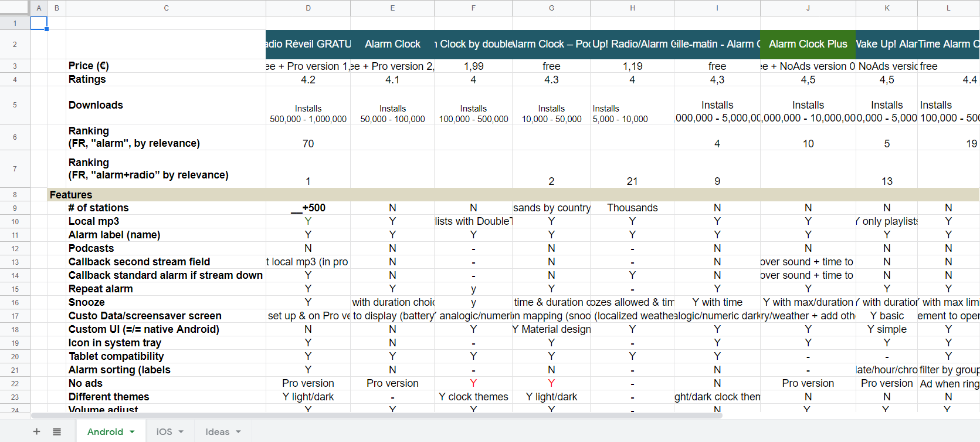Select the '+500' stations cell
Viewport: 980px width, 442px height.
(x=308, y=208)
